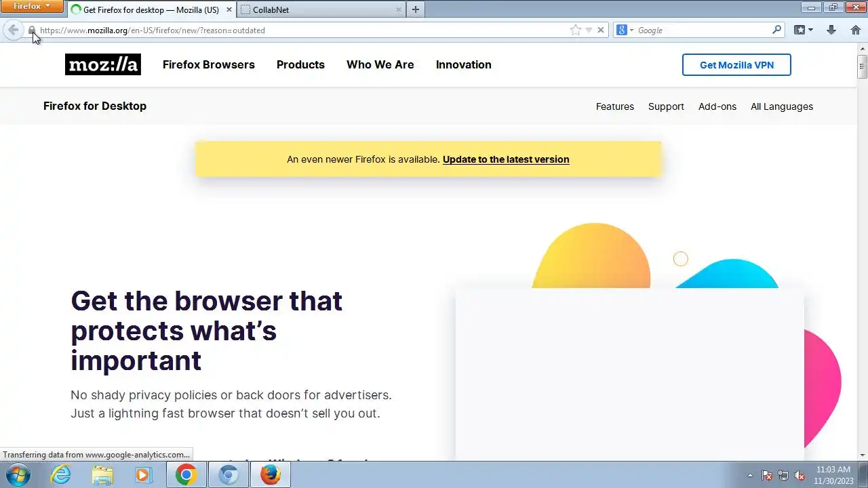
Task: Click the browser back arrow button
Action: click(14, 30)
